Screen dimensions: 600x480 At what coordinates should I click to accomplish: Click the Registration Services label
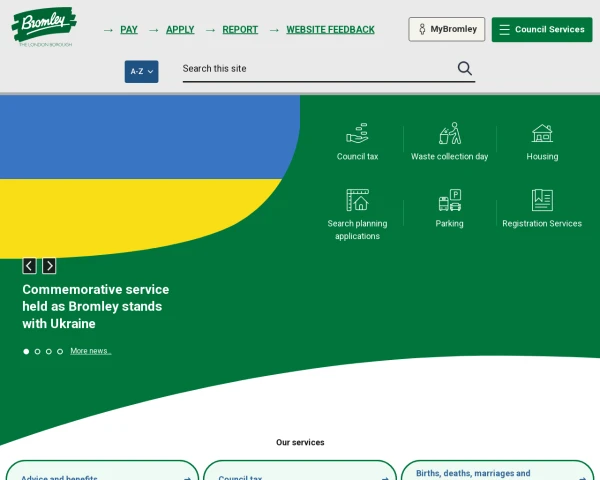(542, 224)
